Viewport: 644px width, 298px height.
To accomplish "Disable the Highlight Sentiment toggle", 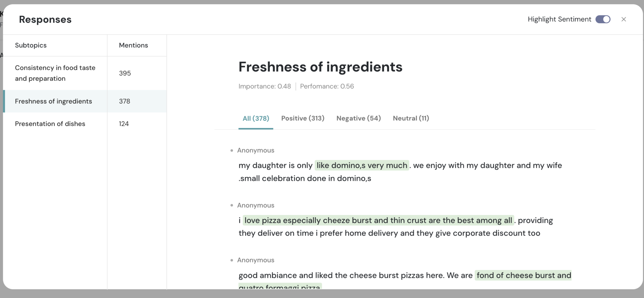I will tap(603, 19).
